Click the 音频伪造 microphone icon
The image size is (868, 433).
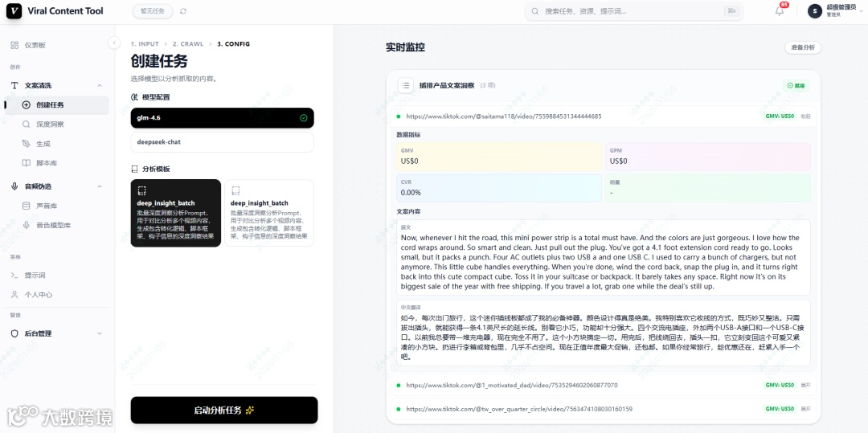tap(14, 186)
